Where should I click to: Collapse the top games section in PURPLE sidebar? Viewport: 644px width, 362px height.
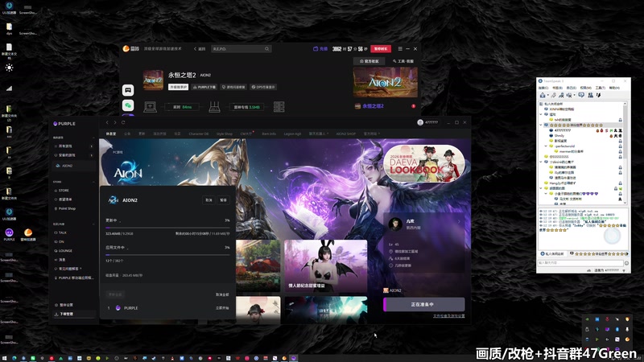click(93, 138)
